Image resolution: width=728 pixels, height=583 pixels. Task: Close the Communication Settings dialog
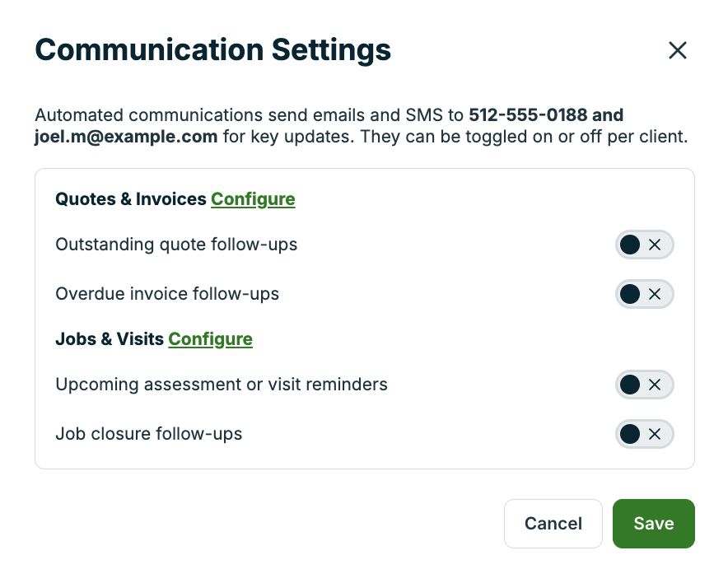(x=677, y=50)
